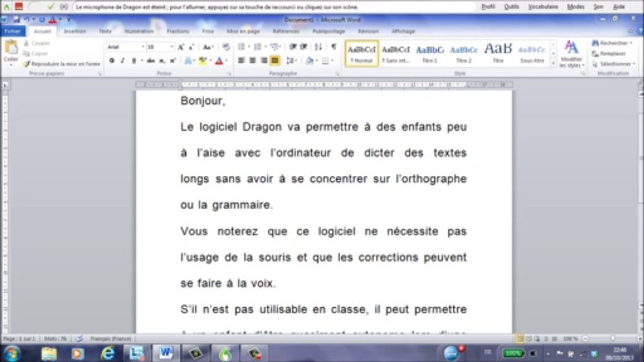Click the zoom slider handle in status bar
The width and height of the screenshot is (644, 362).
click(x=613, y=339)
